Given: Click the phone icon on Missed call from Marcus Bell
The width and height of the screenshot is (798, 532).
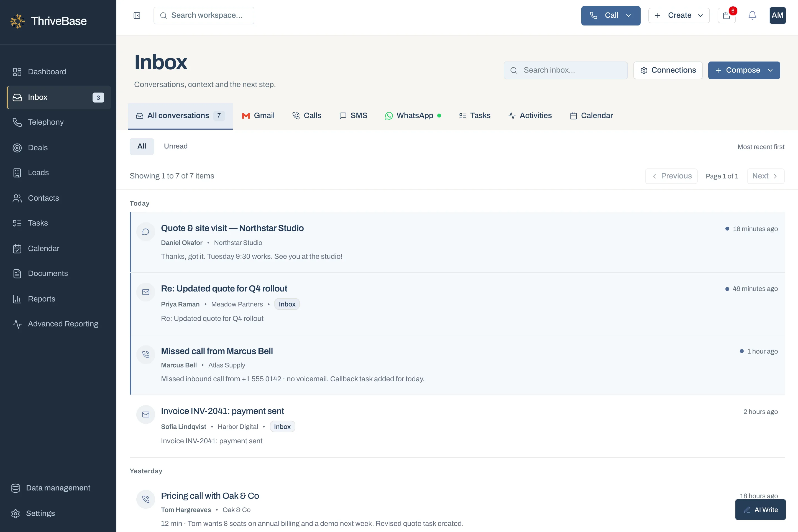Looking at the screenshot, I should (x=146, y=355).
